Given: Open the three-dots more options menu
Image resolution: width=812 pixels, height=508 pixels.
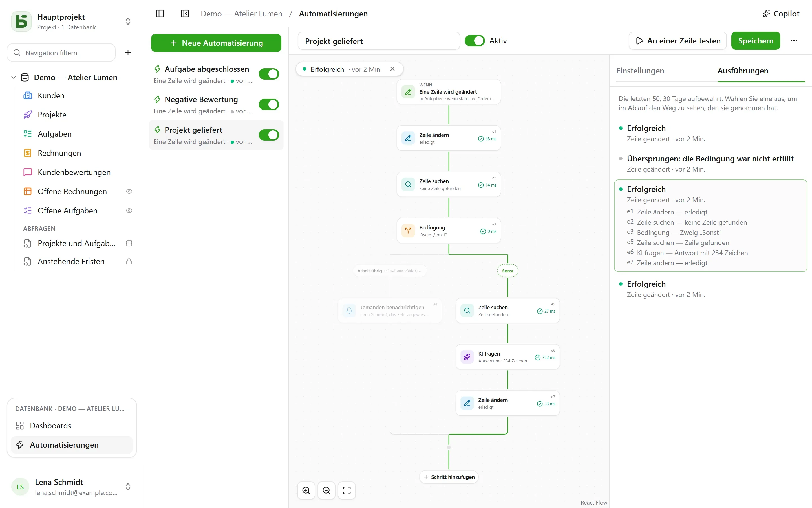Looking at the screenshot, I should coord(794,41).
